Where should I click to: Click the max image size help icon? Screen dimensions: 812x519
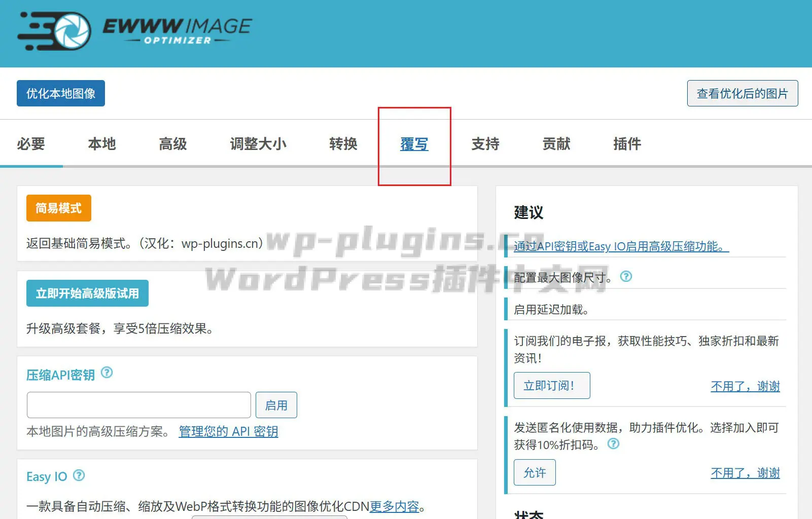(x=626, y=276)
